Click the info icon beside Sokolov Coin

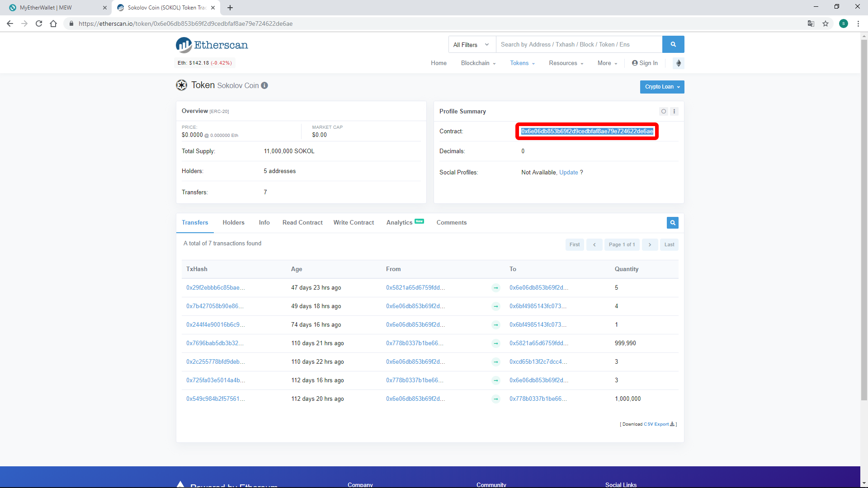click(264, 85)
